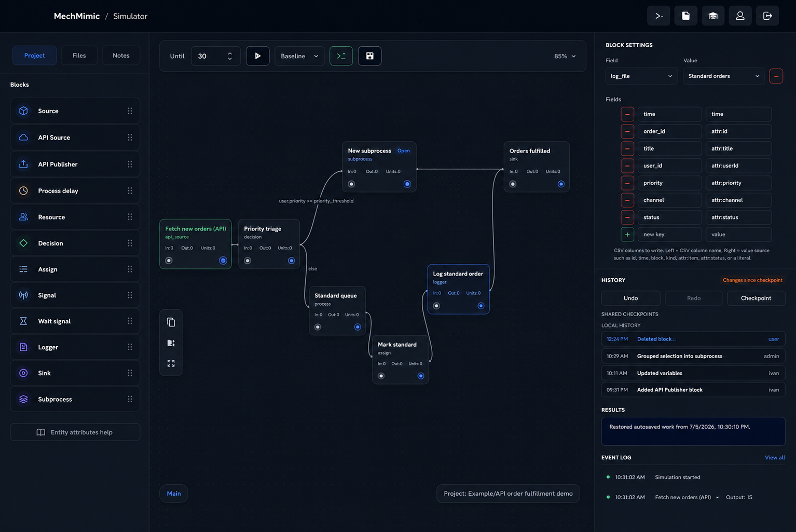Click the output port of Fetch new orders
796x532 pixels.
223,261
